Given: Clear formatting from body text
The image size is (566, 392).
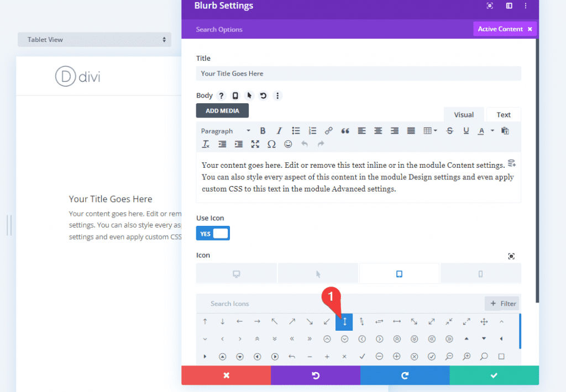Looking at the screenshot, I should (x=206, y=144).
